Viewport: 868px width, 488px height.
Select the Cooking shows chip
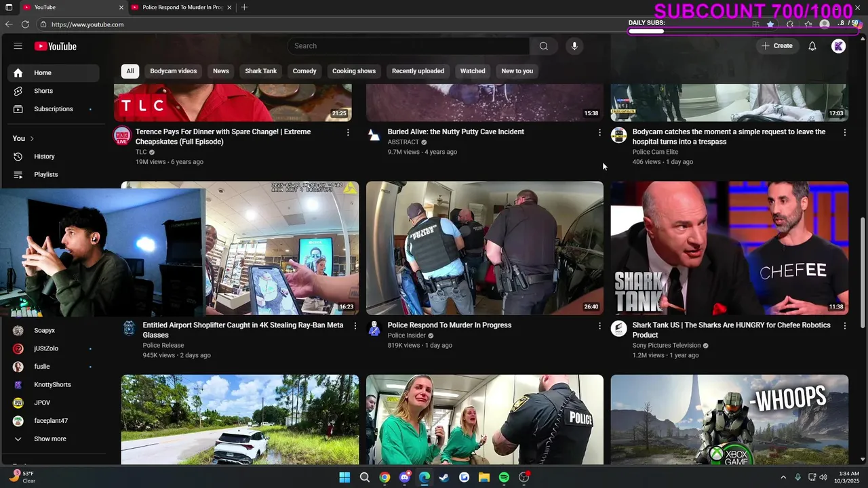[x=354, y=71]
